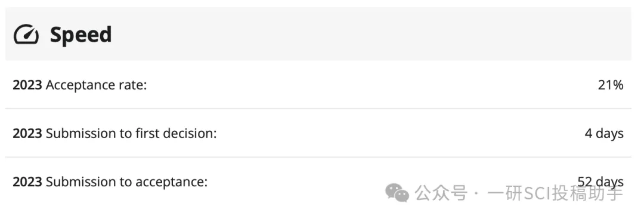Click the bold 2023 in the acceptance time row
The width and height of the screenshot is (644, 219).
27,182
